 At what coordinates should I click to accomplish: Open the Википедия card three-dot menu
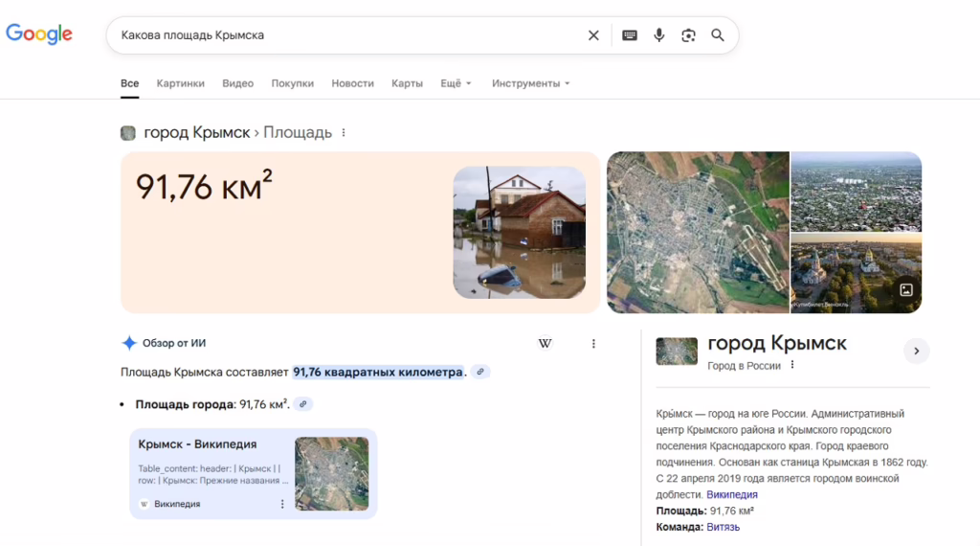coord(282,504)
